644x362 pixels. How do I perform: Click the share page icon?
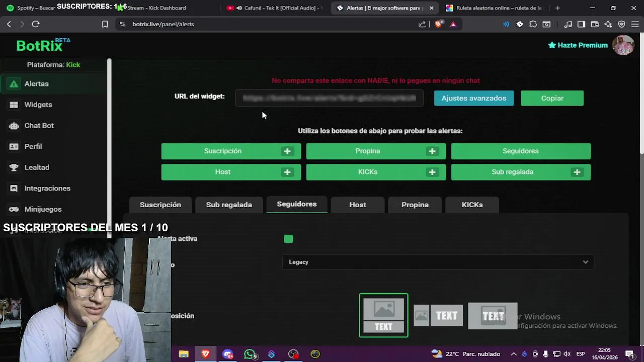(x=422, y=24)
